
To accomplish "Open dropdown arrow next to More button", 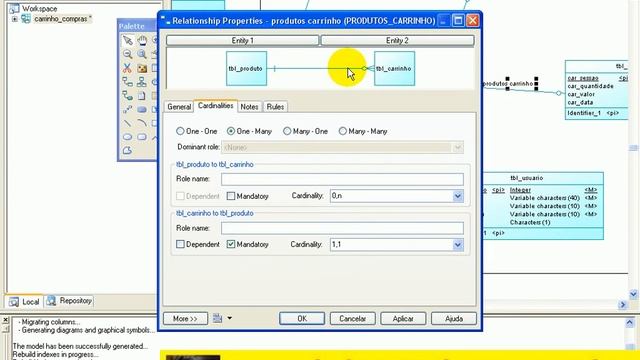I will click(x=229, y=318).
